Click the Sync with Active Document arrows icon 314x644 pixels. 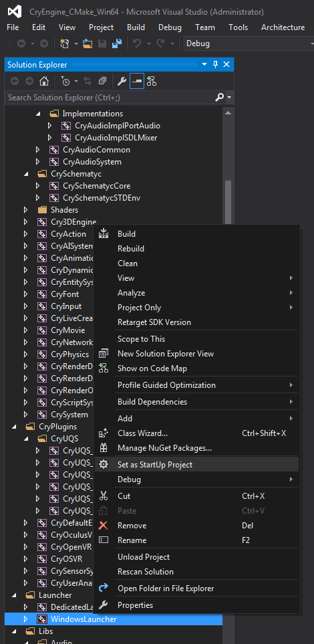tap(88, 82)
